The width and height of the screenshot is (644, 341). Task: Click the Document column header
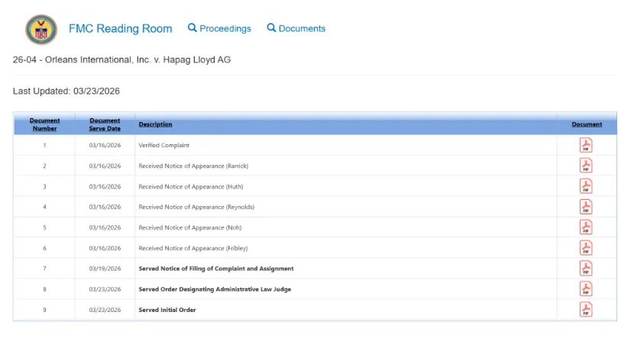(x=586, y=124)
